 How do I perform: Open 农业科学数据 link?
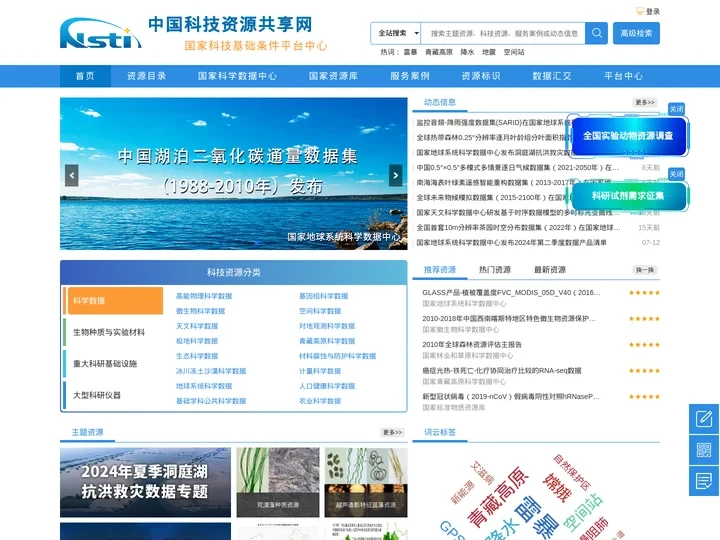(320, 401)
